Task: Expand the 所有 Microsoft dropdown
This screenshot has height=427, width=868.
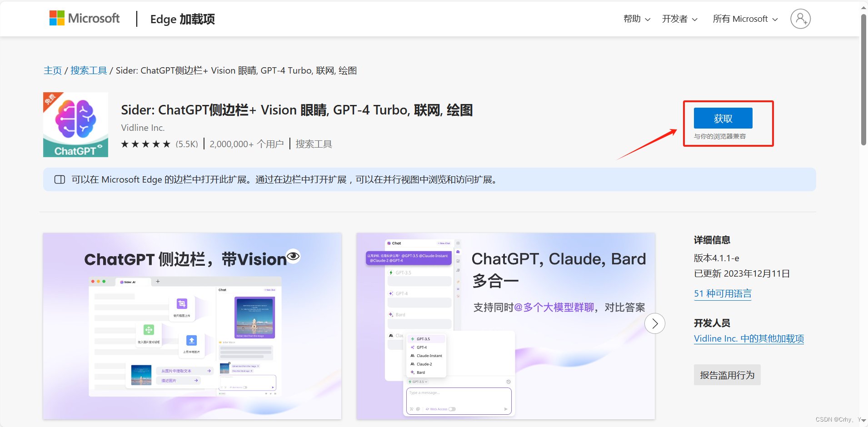Action: (745, 19)
